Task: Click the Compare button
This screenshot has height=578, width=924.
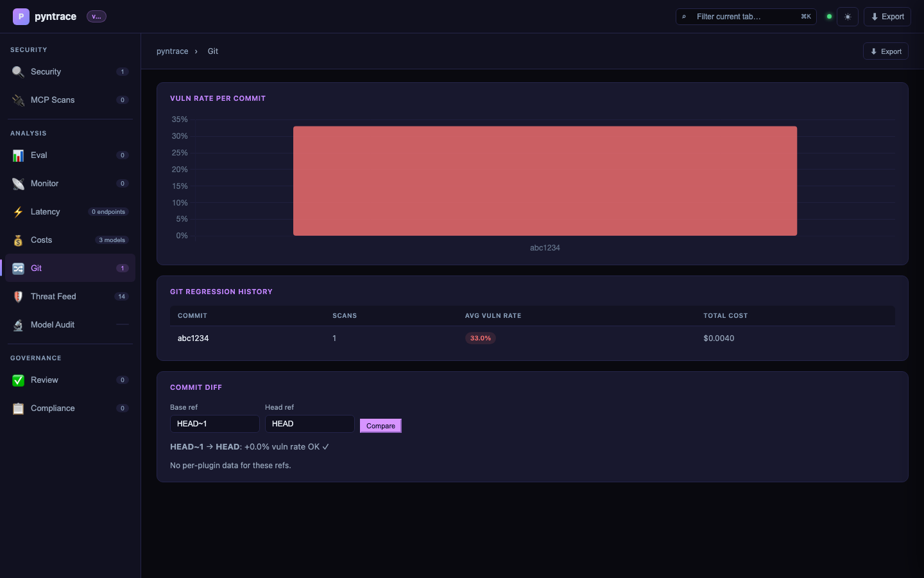Action: point(381,426)
